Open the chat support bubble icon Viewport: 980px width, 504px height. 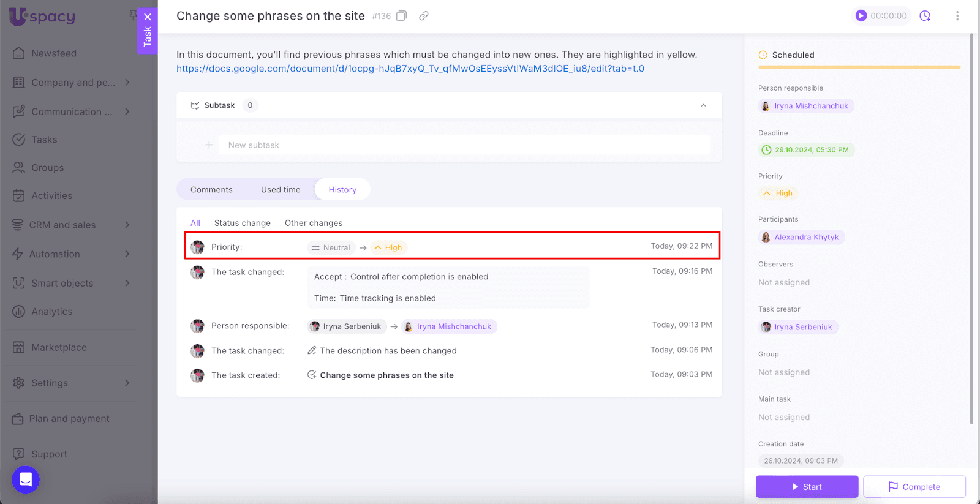point(26,480)
